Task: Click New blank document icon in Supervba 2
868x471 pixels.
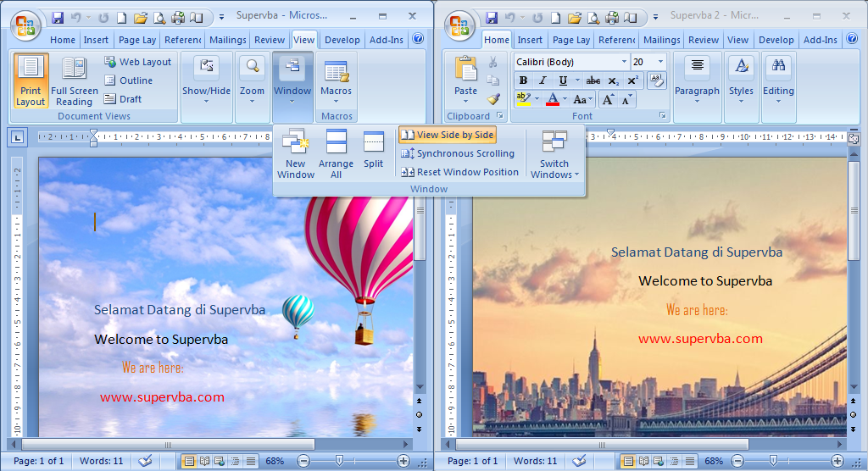Action: click(556, 18)
